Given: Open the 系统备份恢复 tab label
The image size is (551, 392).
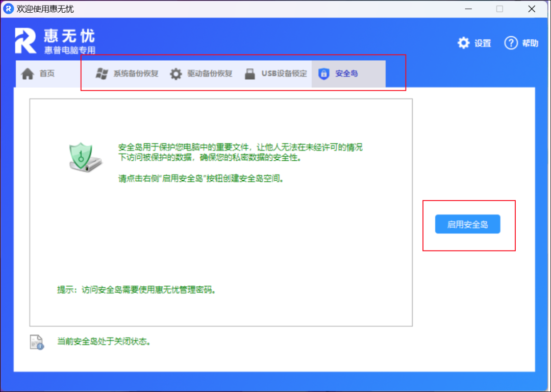Looking at the screenshot, I should click(136, 74).
